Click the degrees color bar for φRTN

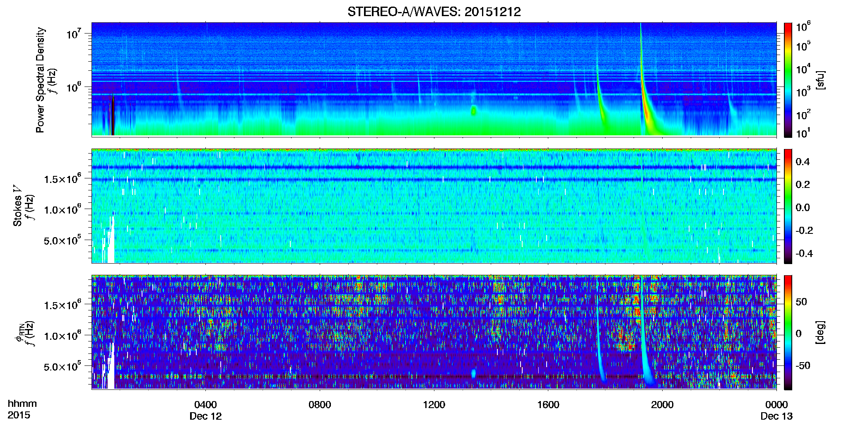[788, 332]
